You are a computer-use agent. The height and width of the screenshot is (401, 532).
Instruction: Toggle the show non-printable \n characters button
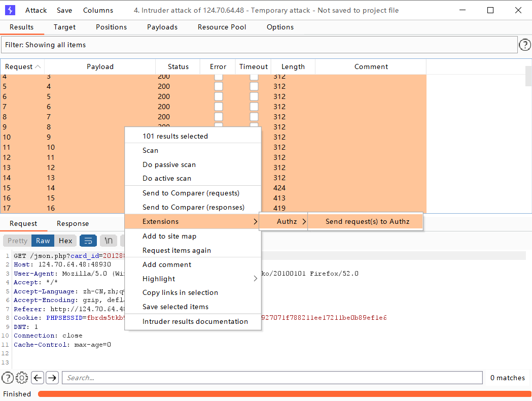point(109,241)
